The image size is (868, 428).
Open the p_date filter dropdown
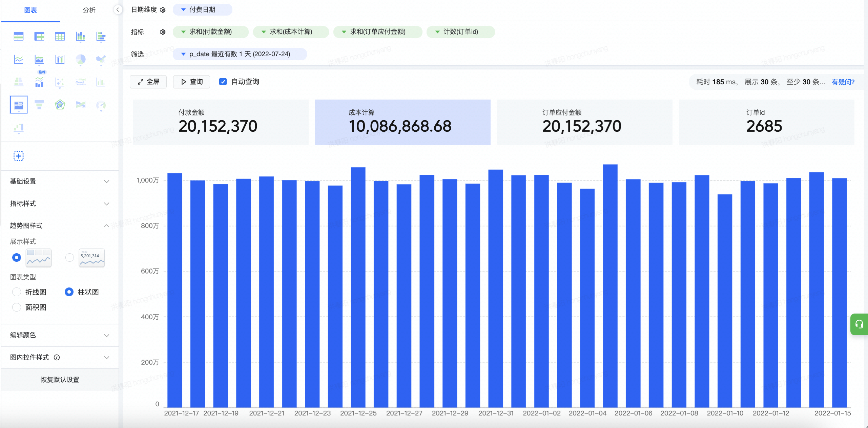pyautogui.click(x=240, y=54)
